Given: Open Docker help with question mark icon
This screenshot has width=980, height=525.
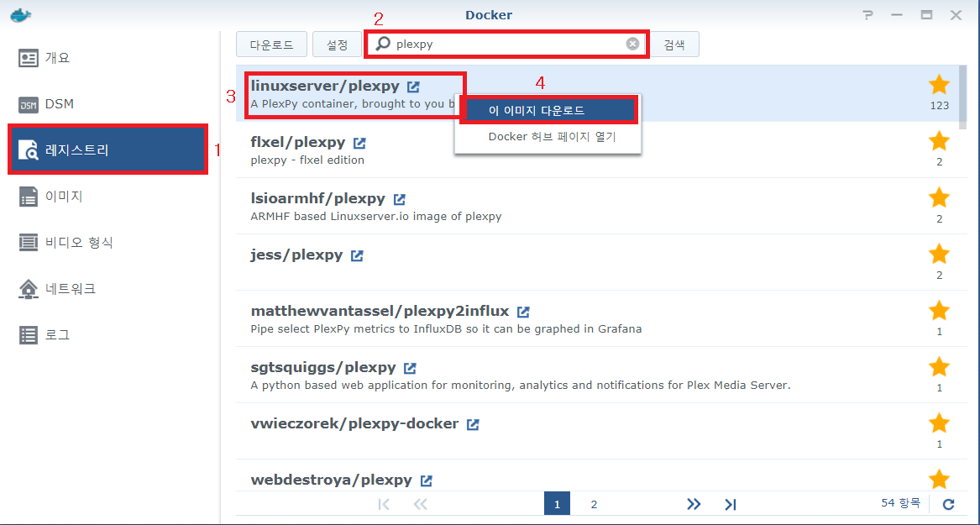Looking at the screenshot, I should tap(867, 16).
